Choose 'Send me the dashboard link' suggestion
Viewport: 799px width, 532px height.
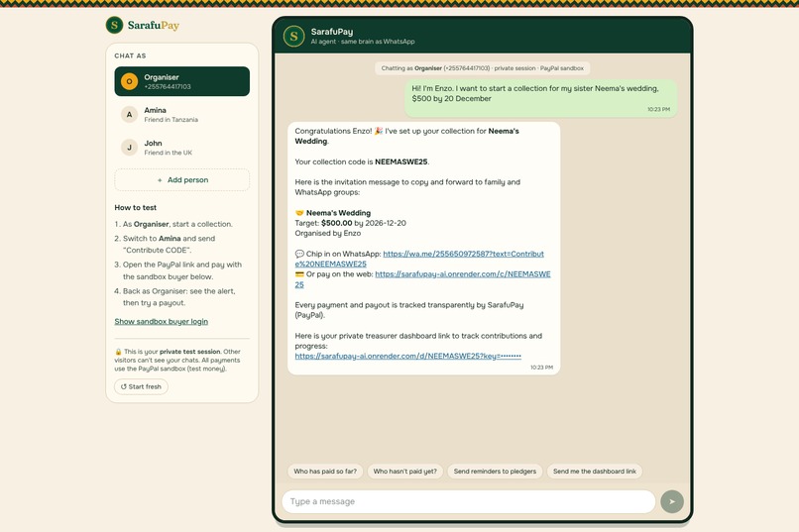click(595, 472)
